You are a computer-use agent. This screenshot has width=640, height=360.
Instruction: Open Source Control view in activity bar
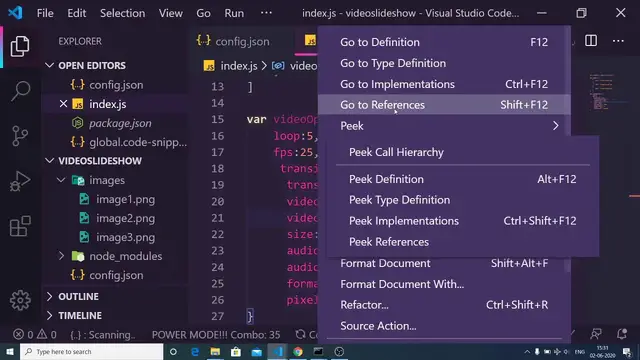click(x=20, y=136)
